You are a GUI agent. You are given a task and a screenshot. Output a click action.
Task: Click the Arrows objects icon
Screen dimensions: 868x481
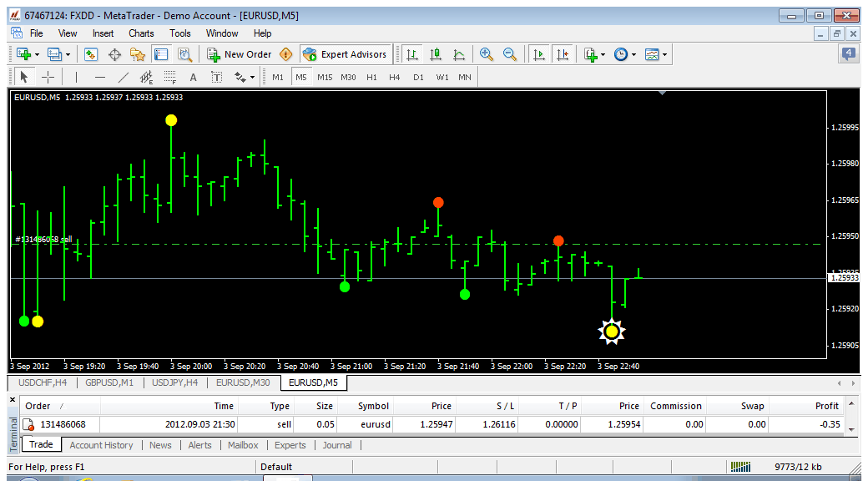[240, 77]
